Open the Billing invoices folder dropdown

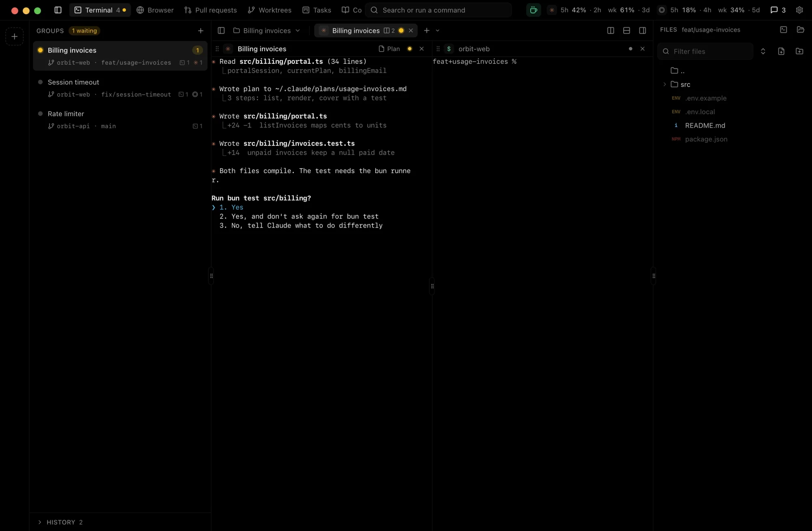pos(267,30)
